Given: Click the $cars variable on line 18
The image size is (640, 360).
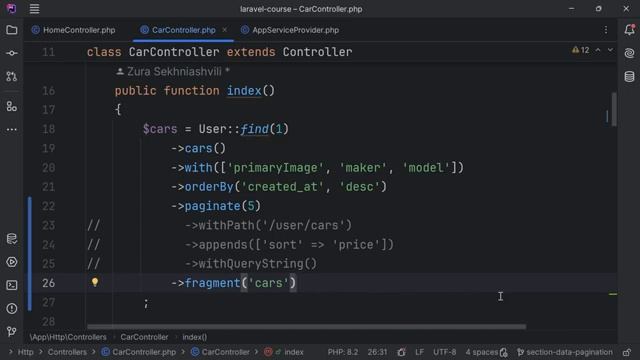Looking at the screenshot, I should (160, 129).
